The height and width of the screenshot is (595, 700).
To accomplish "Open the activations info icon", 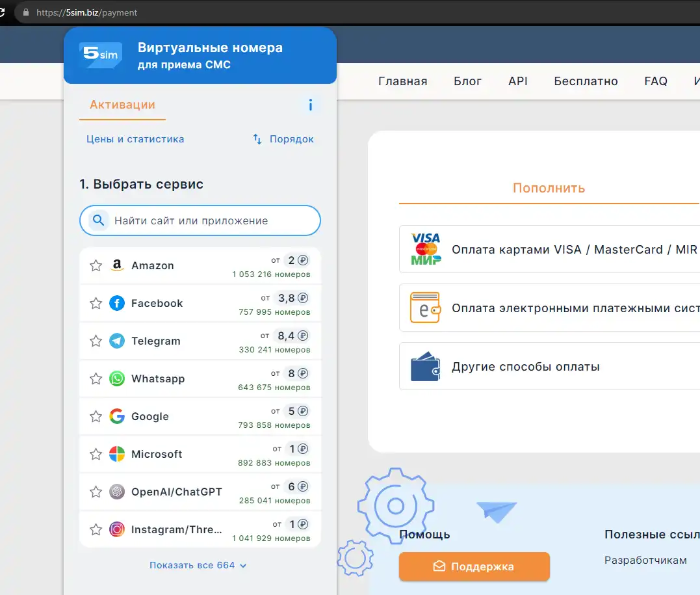I will (311, 105).
